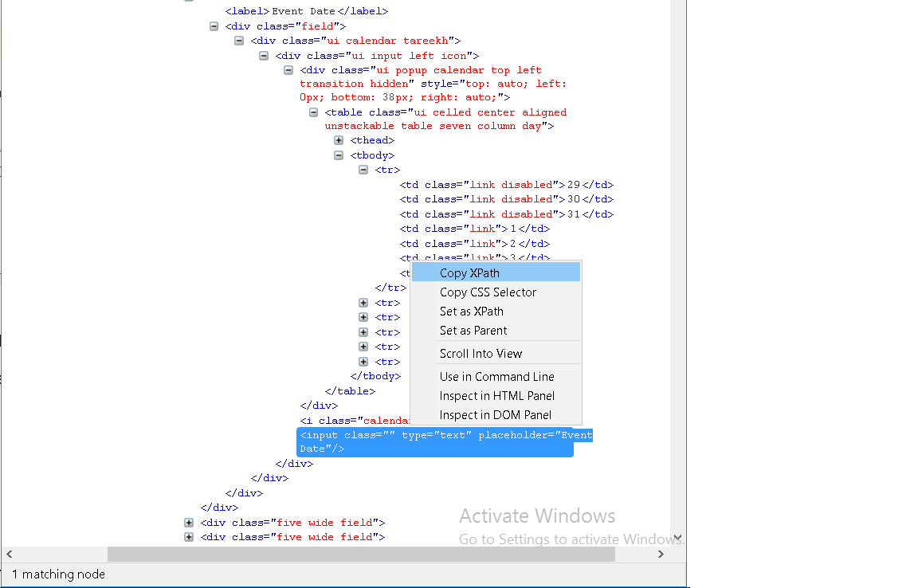
Task: Collapse the tbody node
Action: (x=339, y=155)
